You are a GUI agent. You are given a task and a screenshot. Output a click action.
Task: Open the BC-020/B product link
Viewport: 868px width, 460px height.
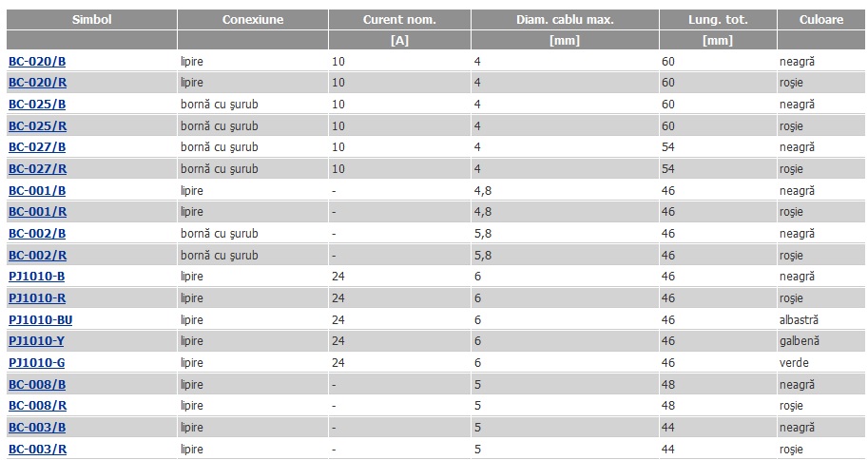click(37, 62)
